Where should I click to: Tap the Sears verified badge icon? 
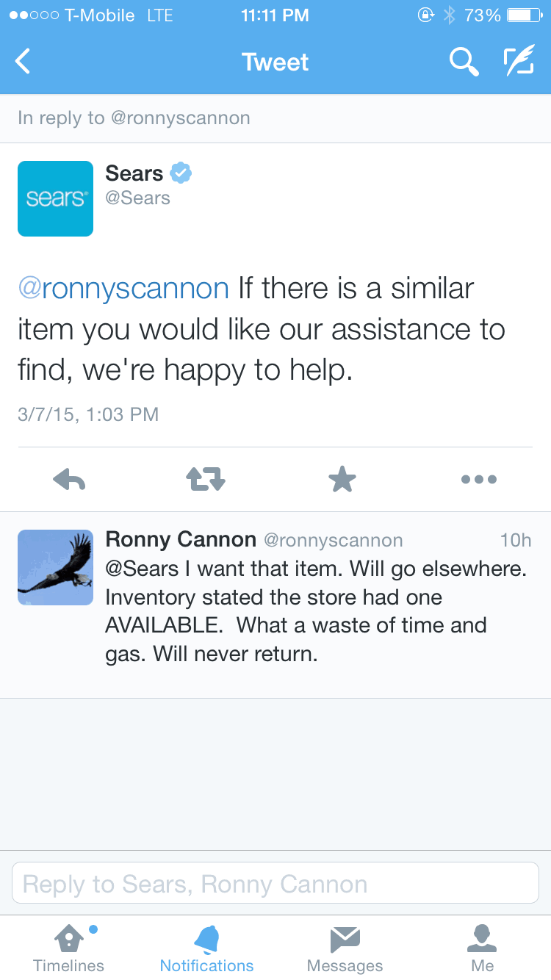pyautogui.click(x=181, y=173)
